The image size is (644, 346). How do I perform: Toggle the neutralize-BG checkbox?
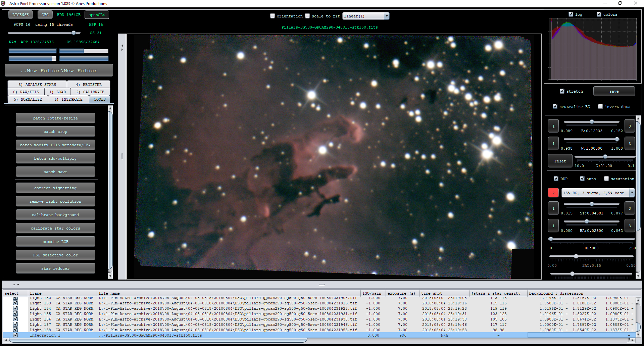click(x=556, y=106)
